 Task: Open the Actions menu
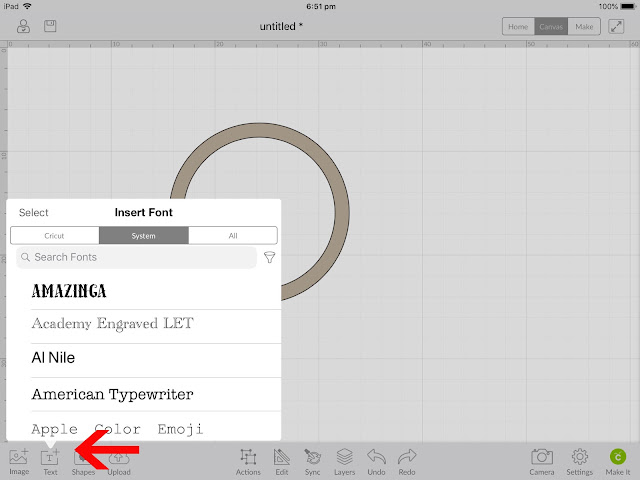[248, 462]
